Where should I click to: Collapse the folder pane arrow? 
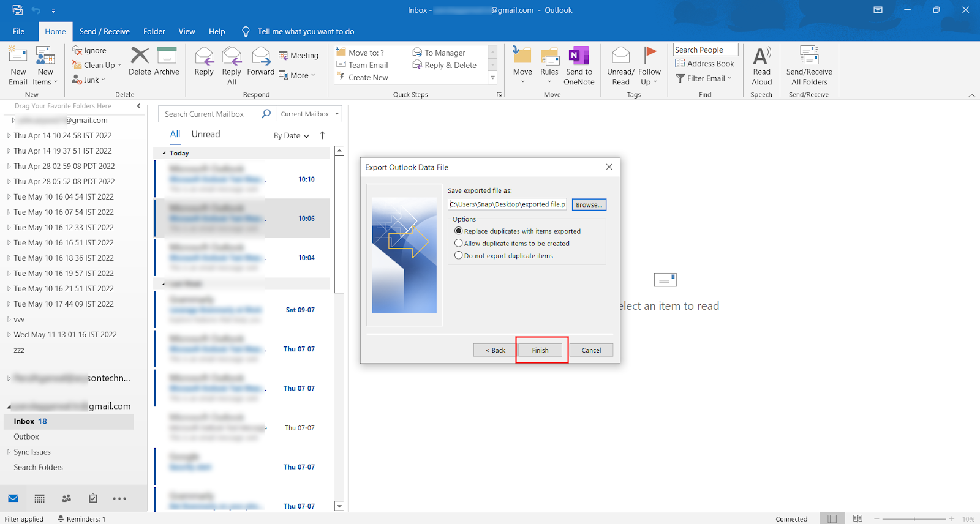click(138, 106)
